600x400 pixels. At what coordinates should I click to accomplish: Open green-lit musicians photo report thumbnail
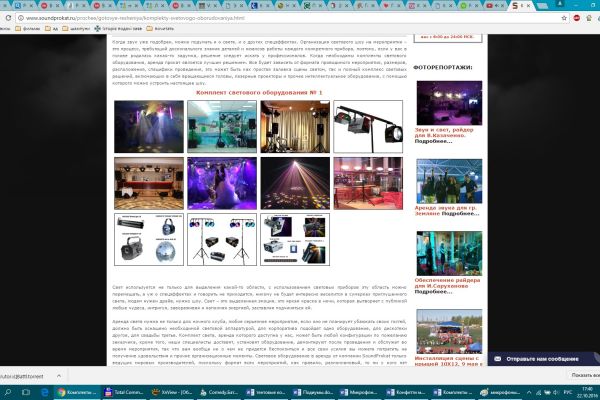449,253
